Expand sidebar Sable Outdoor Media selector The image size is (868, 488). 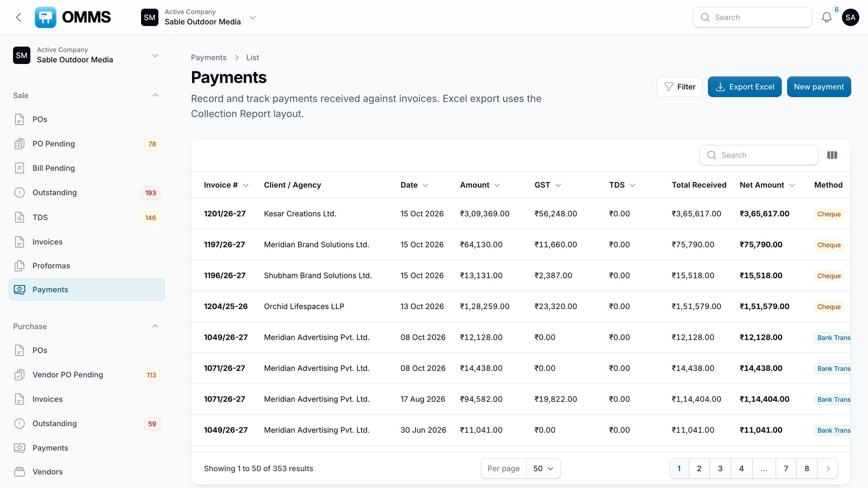87,55
